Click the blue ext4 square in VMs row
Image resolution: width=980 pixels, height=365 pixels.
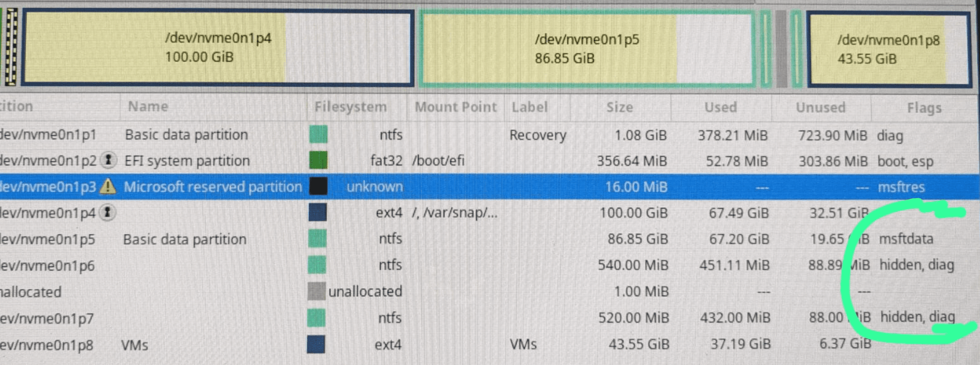[x=316, y=344]
